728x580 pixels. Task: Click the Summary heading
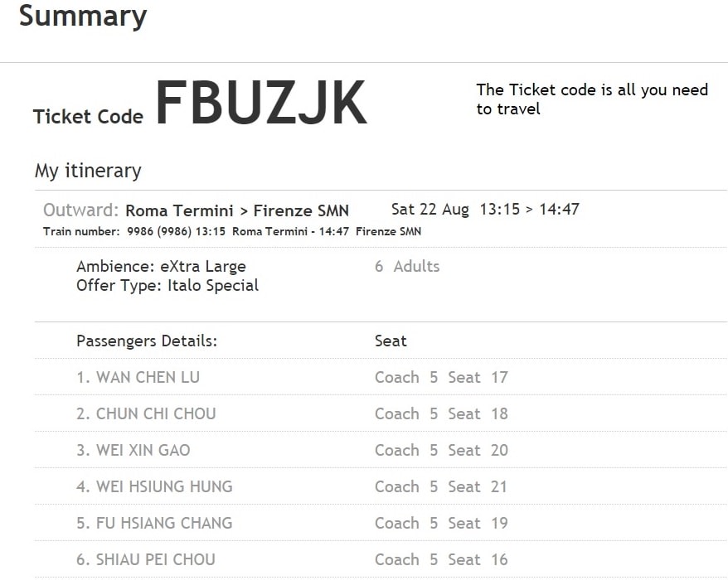tap(83, 17)
